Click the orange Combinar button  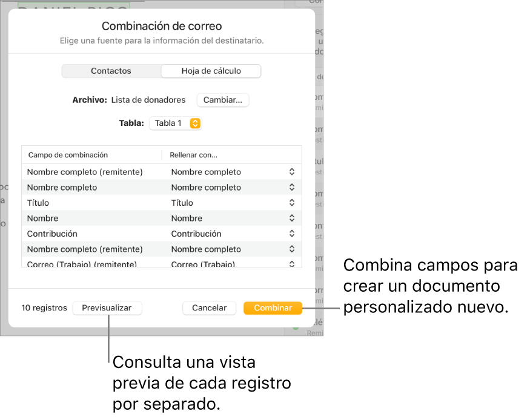point(273,308)
